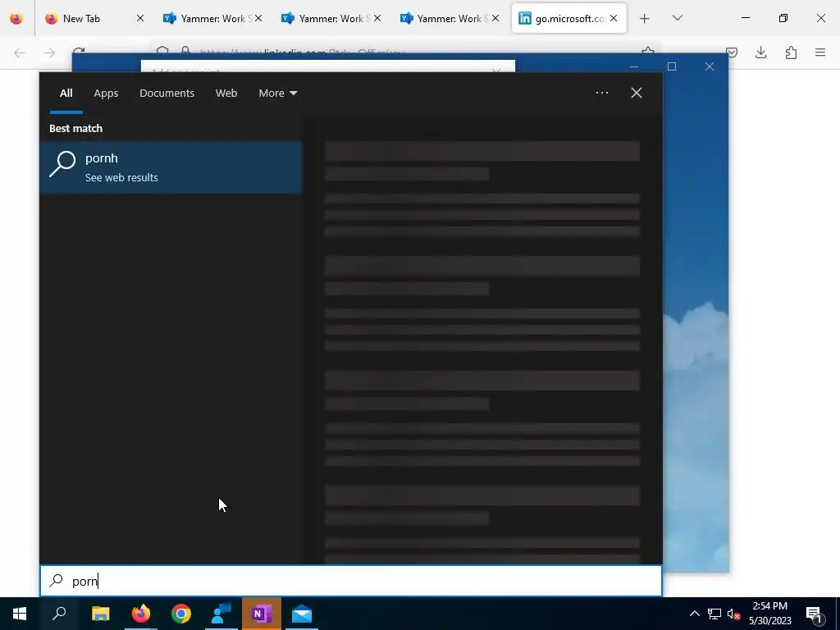Open the blue people app taskbar icon

pyautogui.click(x=221, y=614)
